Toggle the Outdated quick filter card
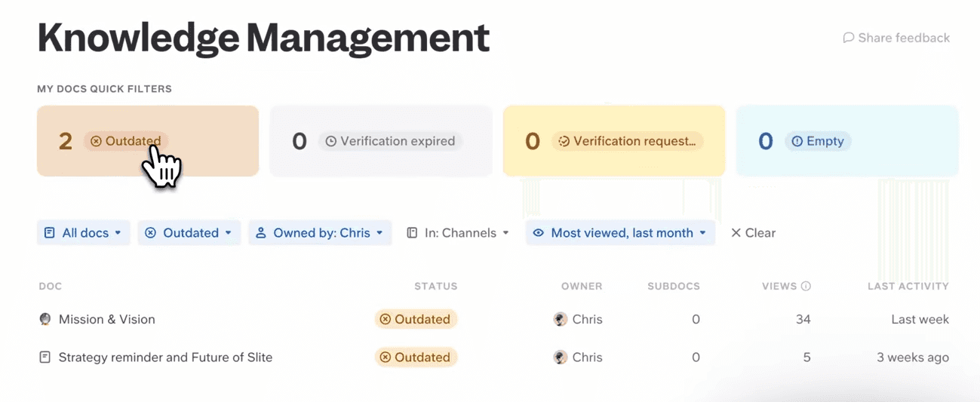 tap(148, 141)
